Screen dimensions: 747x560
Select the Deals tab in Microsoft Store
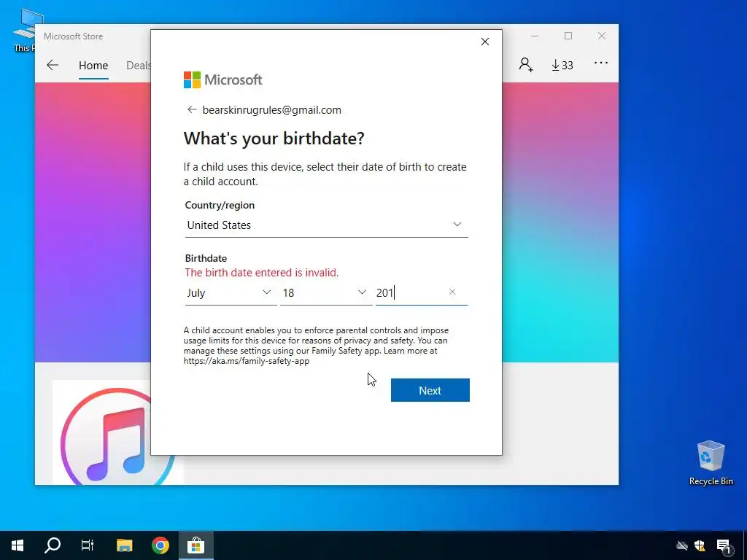138,65
